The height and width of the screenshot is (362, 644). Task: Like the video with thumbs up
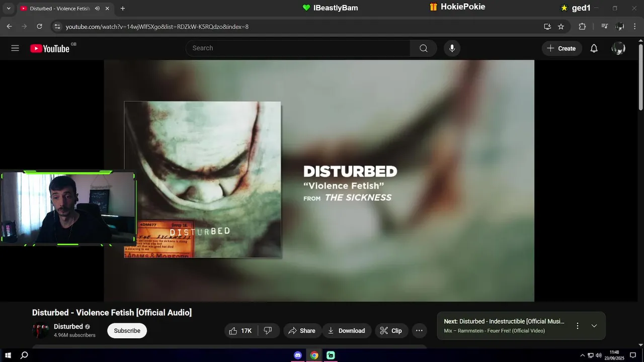click(240, 331)
